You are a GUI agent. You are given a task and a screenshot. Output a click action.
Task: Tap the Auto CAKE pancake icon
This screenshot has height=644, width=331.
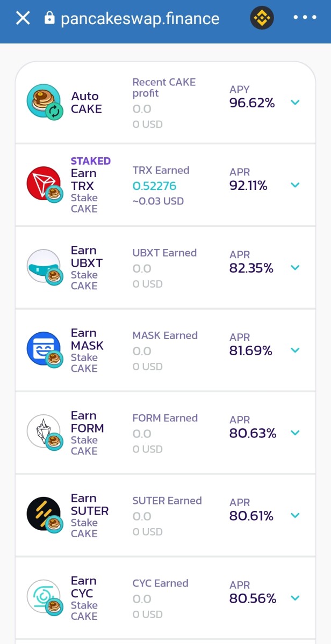click(44, 101)
